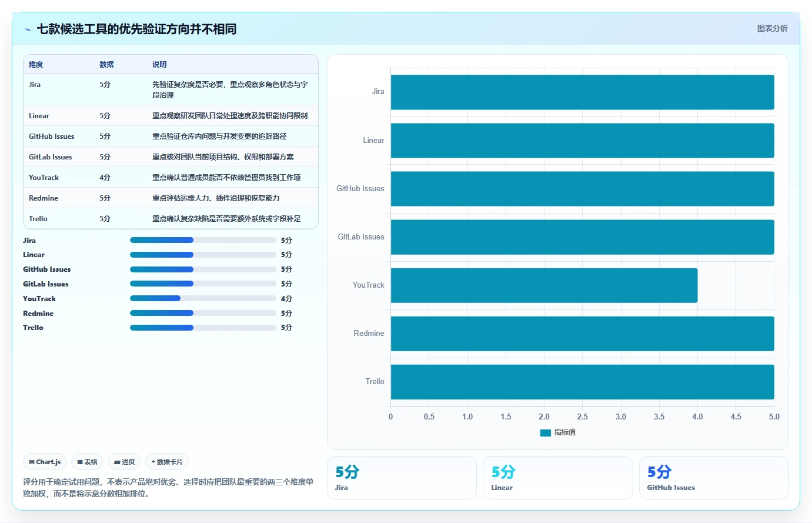Click the 说明 column header
The height and width of the screenshot is (523, 812).
[159, 65]
